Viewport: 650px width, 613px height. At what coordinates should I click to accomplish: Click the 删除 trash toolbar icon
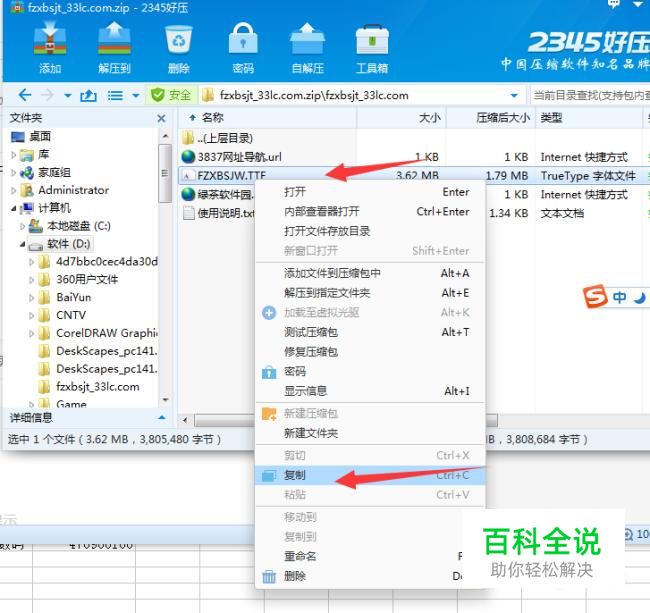click(179, 39)
